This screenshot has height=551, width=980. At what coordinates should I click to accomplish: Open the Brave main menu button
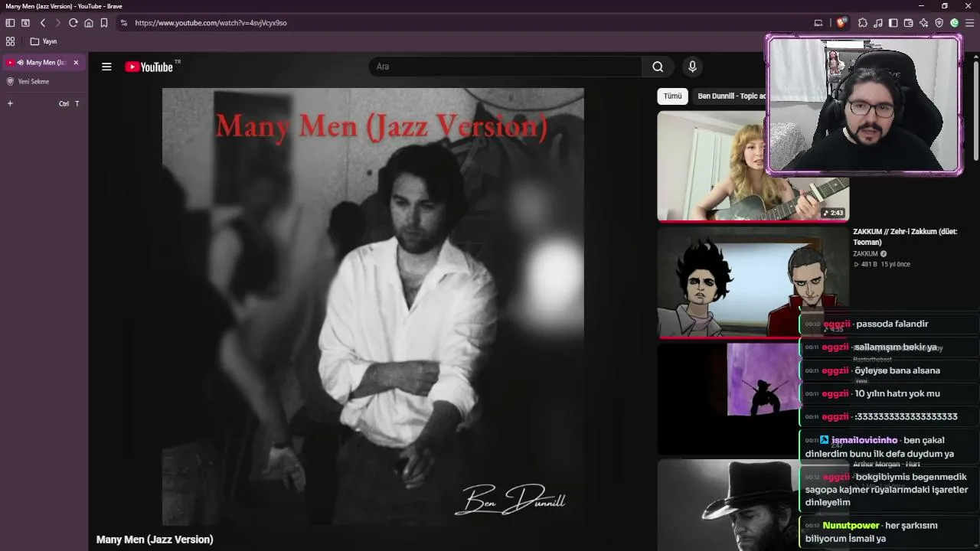pos(970,23)
